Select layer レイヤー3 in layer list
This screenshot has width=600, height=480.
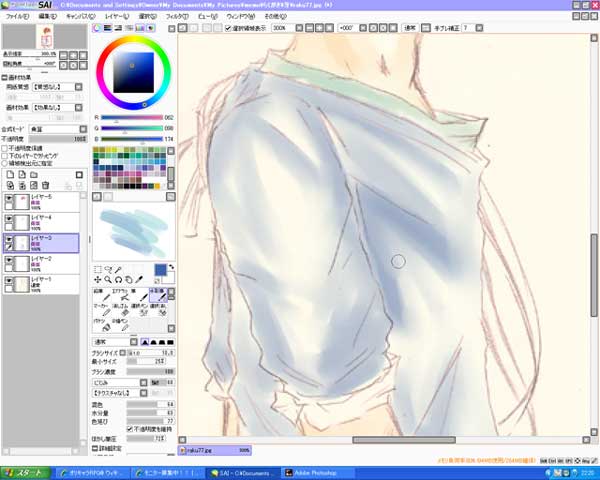[x=41, y=243]
